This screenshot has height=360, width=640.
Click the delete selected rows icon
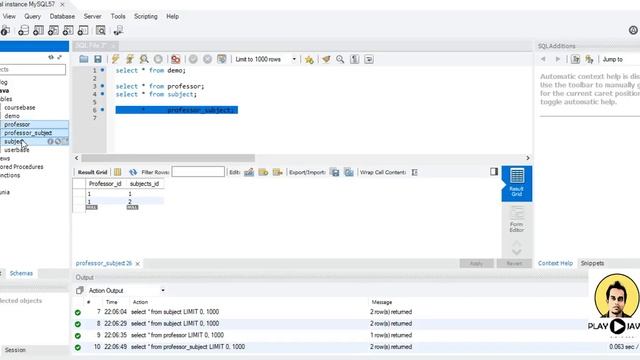(x=278, y=172)
